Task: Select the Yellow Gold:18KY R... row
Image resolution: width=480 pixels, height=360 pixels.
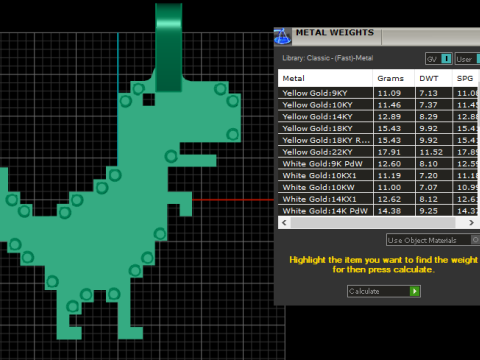Action: tap(379, 140)
